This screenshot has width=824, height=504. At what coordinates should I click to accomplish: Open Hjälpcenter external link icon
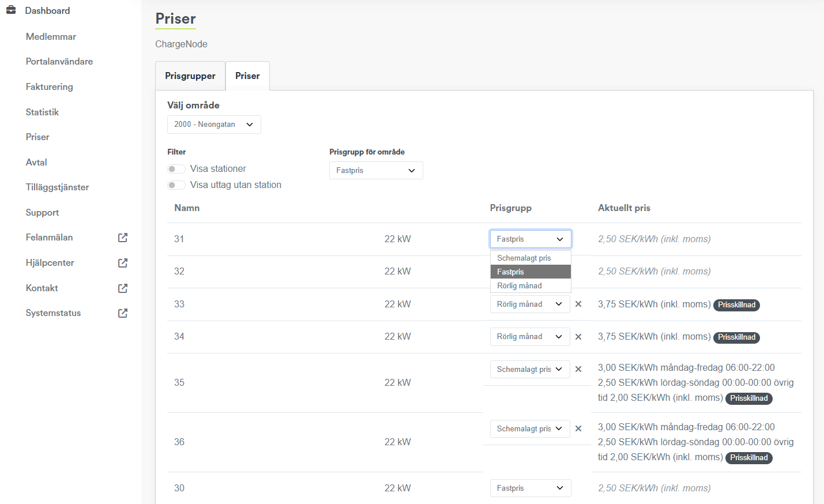coord(123,263)
